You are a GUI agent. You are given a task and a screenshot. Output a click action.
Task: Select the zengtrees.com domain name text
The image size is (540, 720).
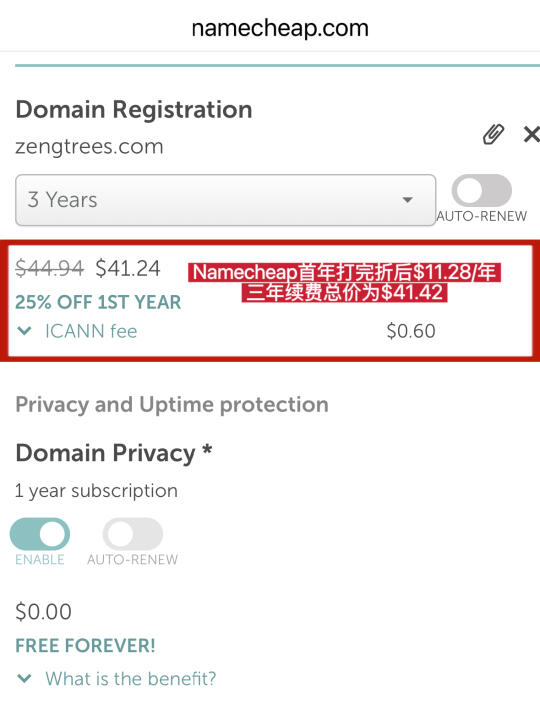[x=89, y=147]
